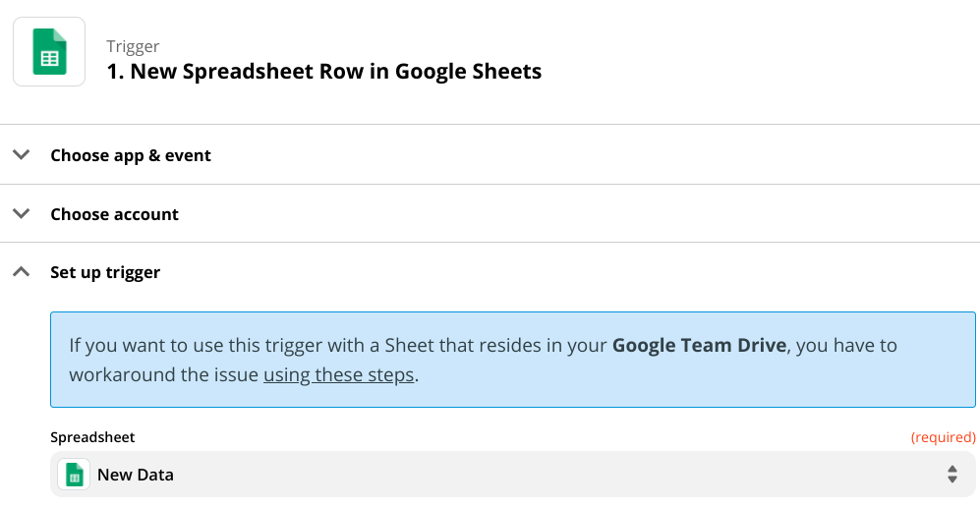Click 'Sheet that resides in your' notice text
This screenshot has height=507, width=980.
coord(495,345)
